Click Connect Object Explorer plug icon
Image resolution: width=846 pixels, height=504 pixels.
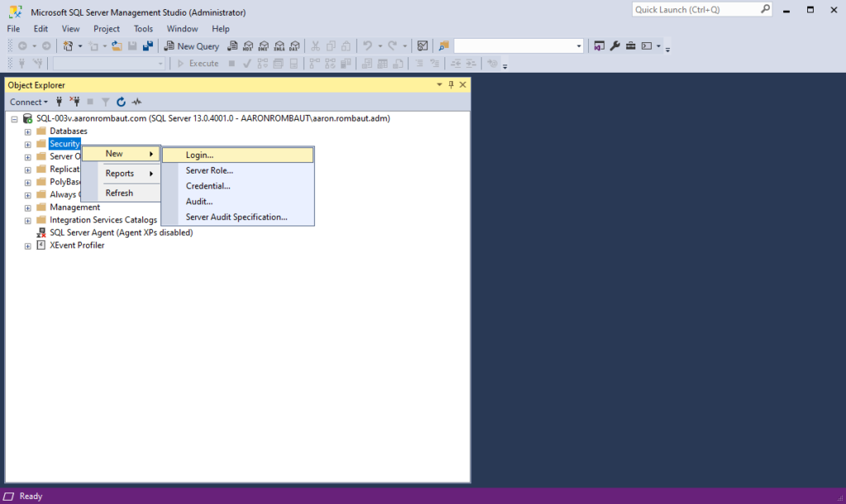59,102
